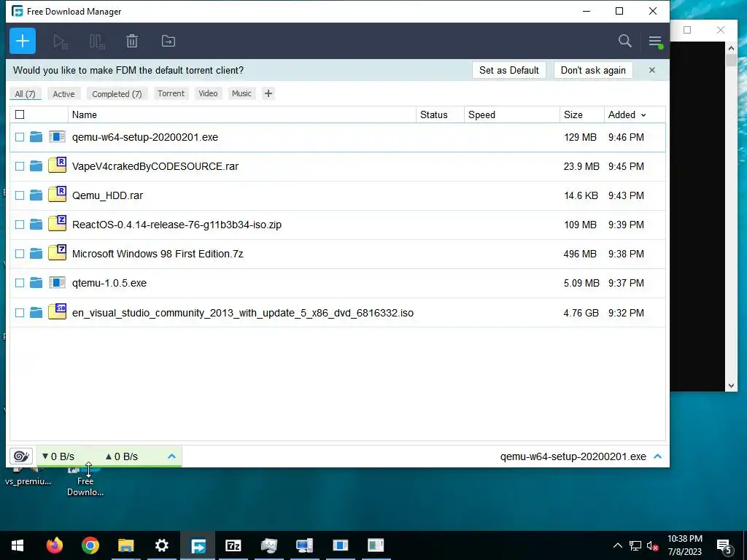
Task: Show hidden system tray icons
Action: click(x=617, y=545)
